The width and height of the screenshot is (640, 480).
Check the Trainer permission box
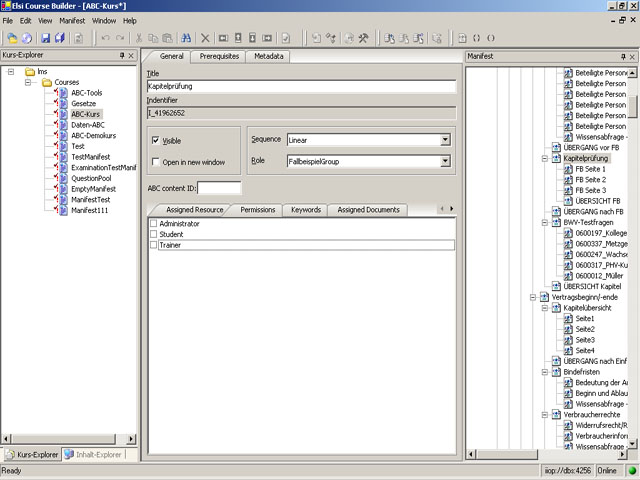tap(153, 245)
